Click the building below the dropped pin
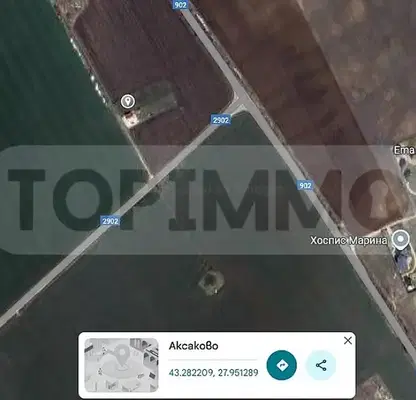416x400 pixels. click(129, 119)
